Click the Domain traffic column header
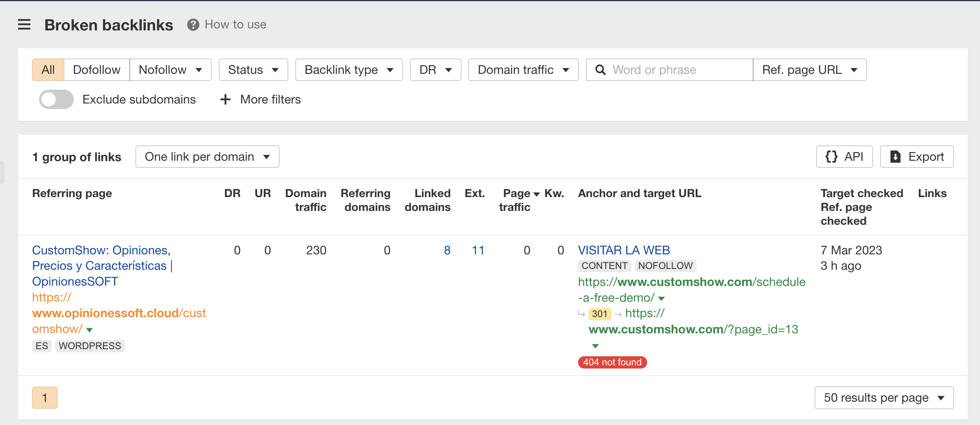Viewport: 980px width, 425px height. [306, 200]
